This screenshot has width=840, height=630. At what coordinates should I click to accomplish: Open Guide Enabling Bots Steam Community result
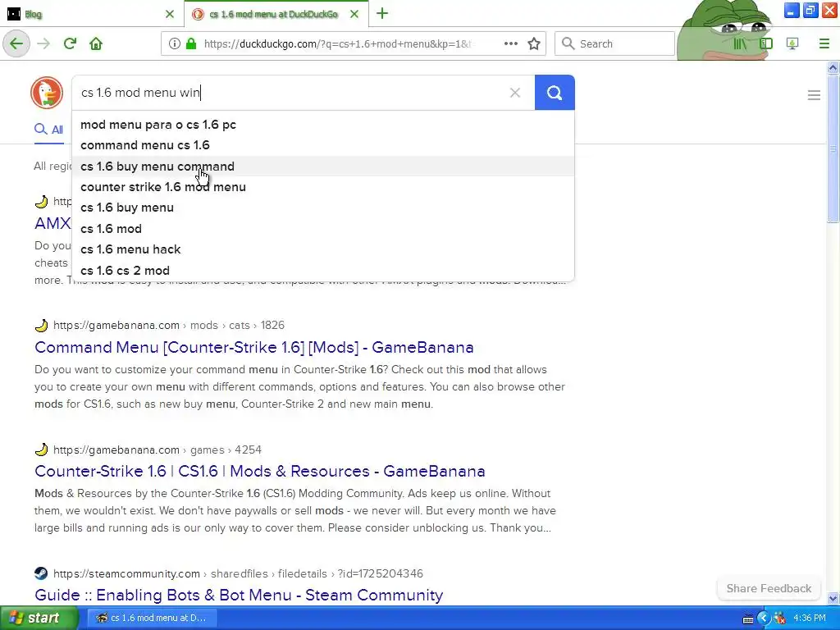[x=239, y=595]
